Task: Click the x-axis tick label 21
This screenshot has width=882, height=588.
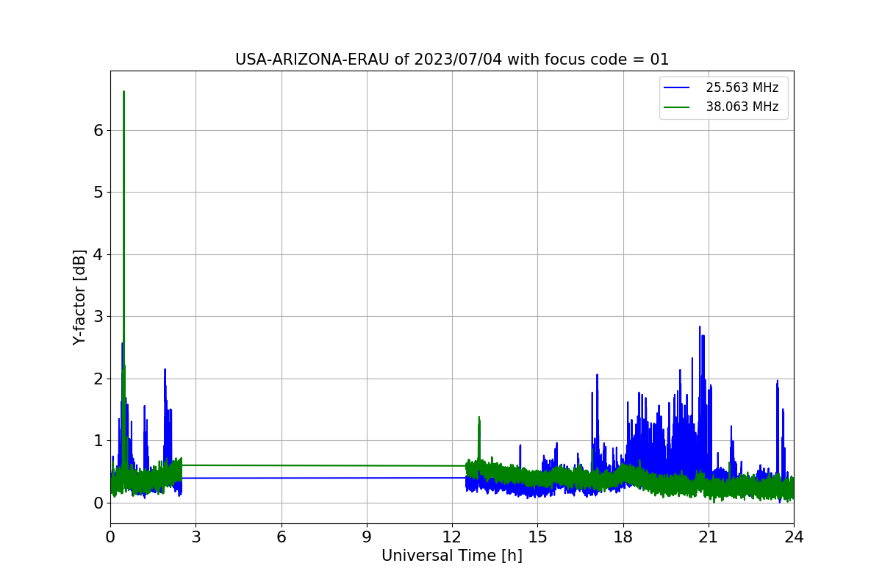Action: (x=709, y=537)
